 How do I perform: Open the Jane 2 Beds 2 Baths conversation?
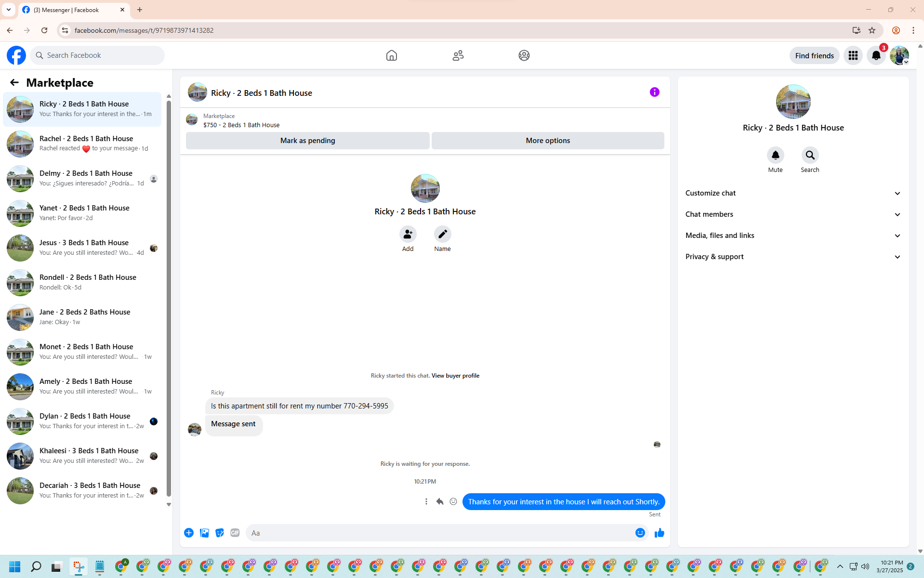click(x=82, y=317)
